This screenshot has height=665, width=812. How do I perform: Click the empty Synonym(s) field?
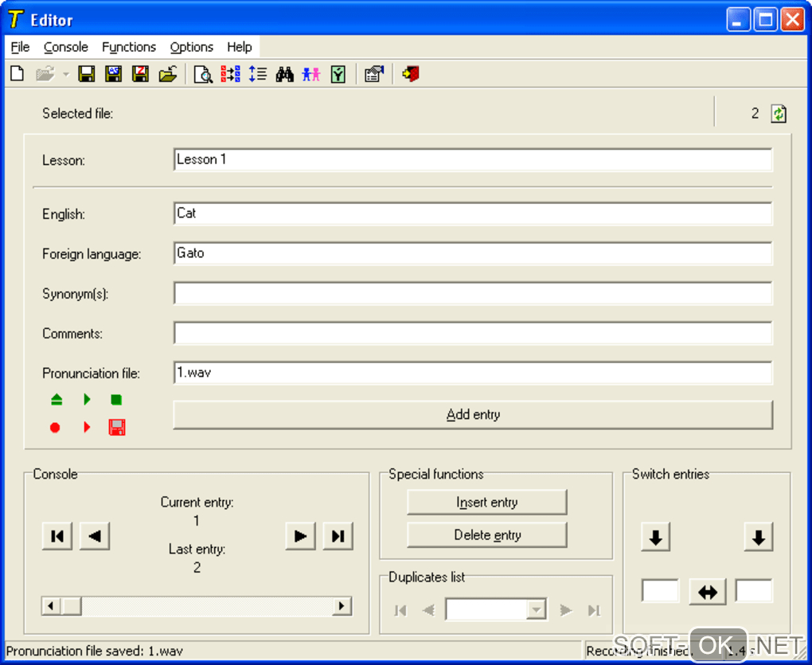click(473, 293)
